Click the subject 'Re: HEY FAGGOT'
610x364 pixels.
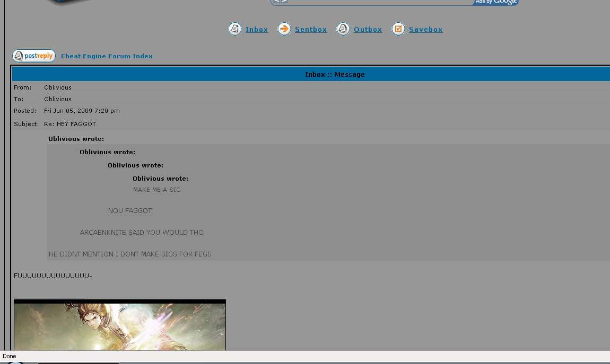pyautogui.click(x=70, y=125)
